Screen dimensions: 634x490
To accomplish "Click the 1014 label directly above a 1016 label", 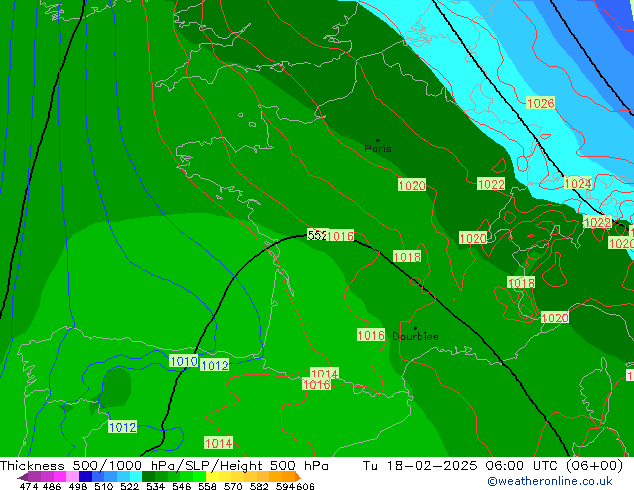I will [x=324, y=372].
